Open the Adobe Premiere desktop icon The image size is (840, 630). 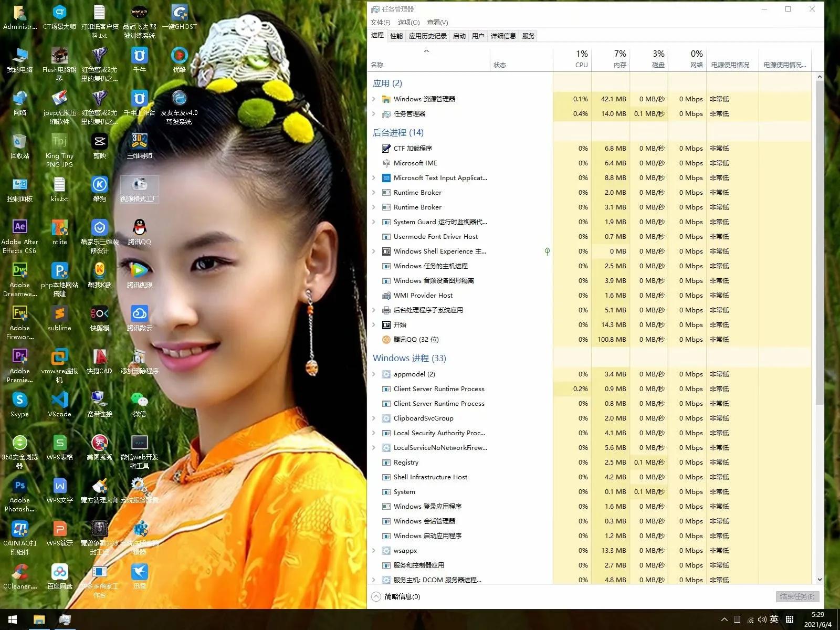point(19,365)
